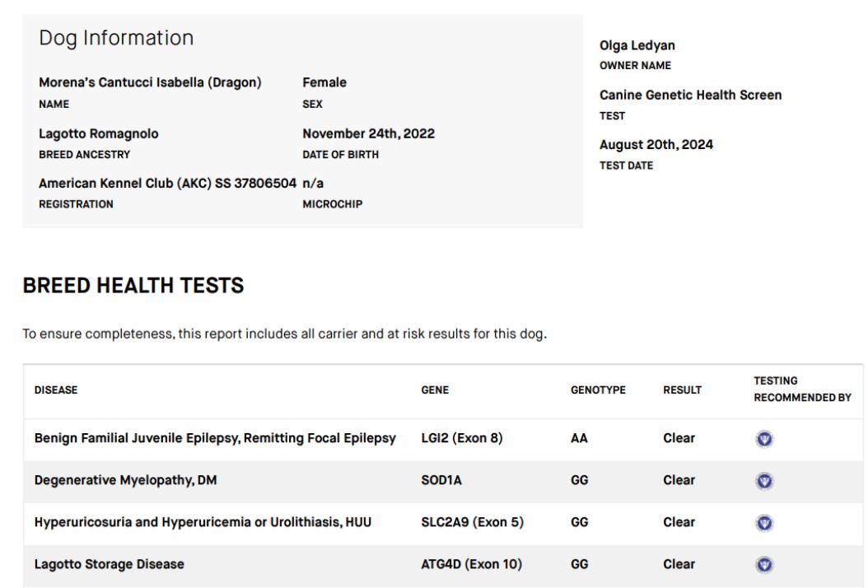Click the badge icon in the Hyperuricosuria row

764,523
